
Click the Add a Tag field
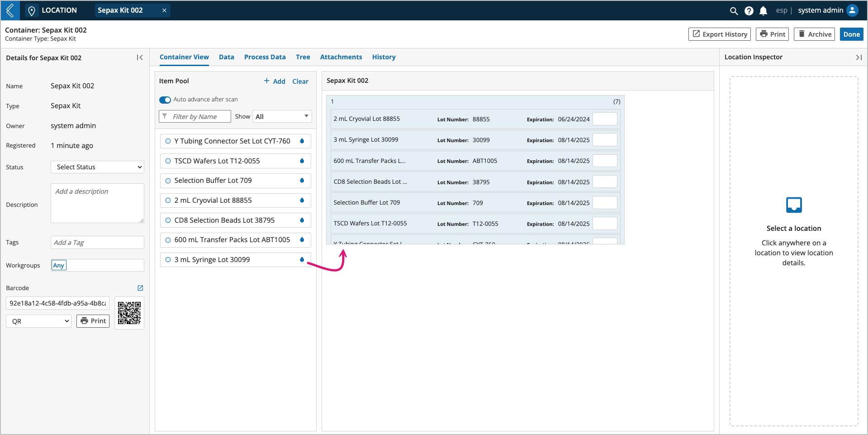[97, 242]
